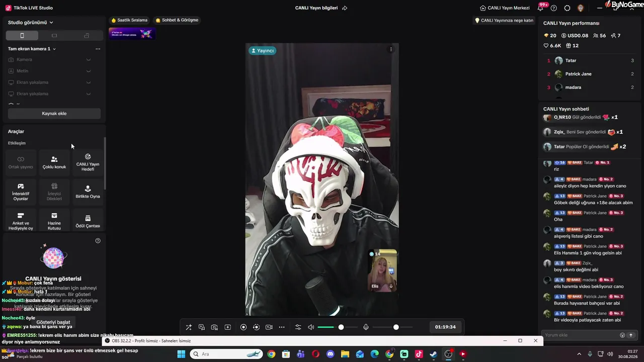This screenshot has height=362, width=644.
Task: Select madara in the ranking list
Action: pos(591,87)
